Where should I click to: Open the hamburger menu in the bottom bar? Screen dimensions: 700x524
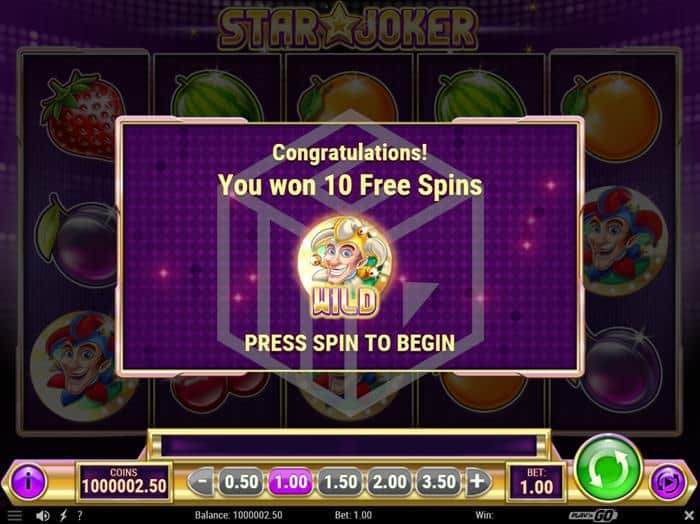14,516
